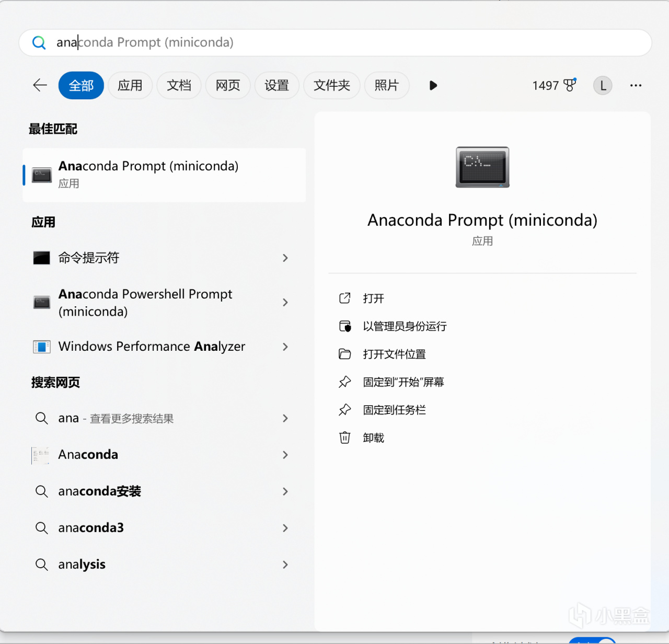Screen dimensions: 669x644
Task: Select the Anaconda web result text
Action: click(x=88, y=455)
